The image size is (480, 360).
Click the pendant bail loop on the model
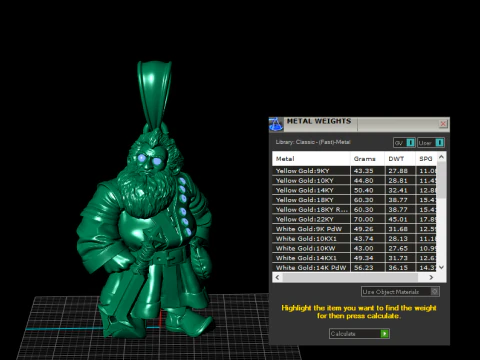(x=154, y=95)
